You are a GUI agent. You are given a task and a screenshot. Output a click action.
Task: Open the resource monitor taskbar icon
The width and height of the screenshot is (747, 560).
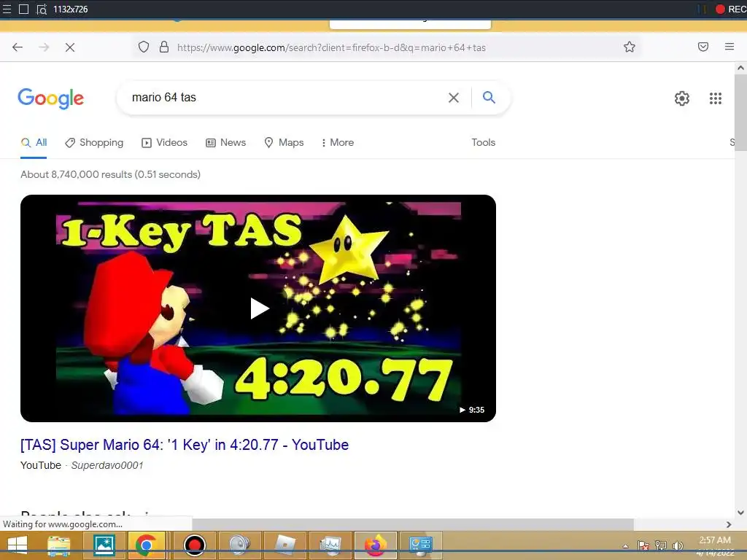coord(330,545)
